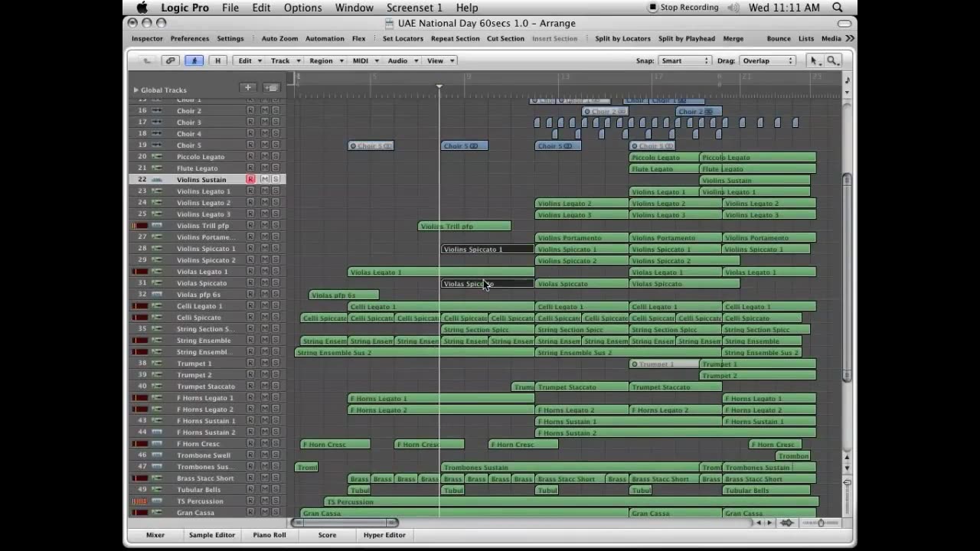Open the Drag Overlap popup menu

768,60
